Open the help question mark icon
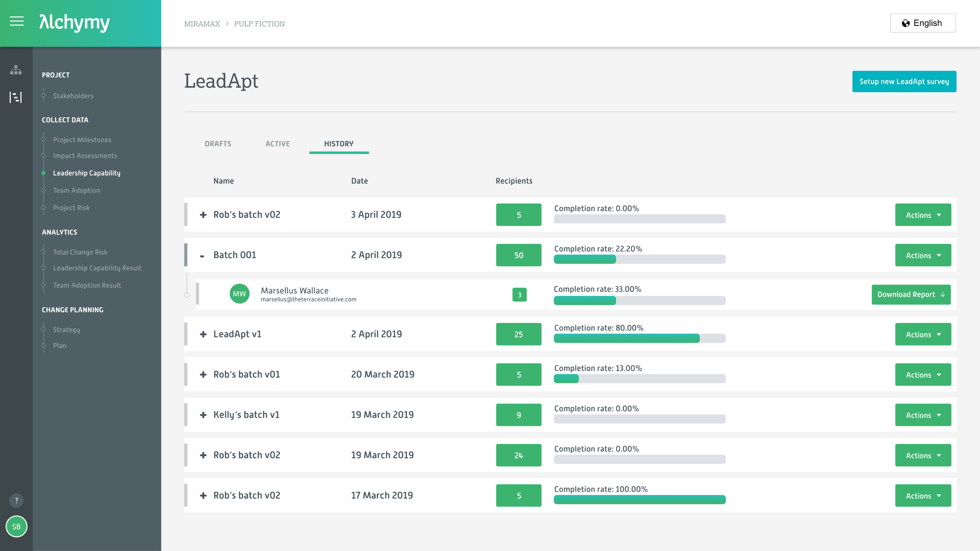 click(16, 501)
